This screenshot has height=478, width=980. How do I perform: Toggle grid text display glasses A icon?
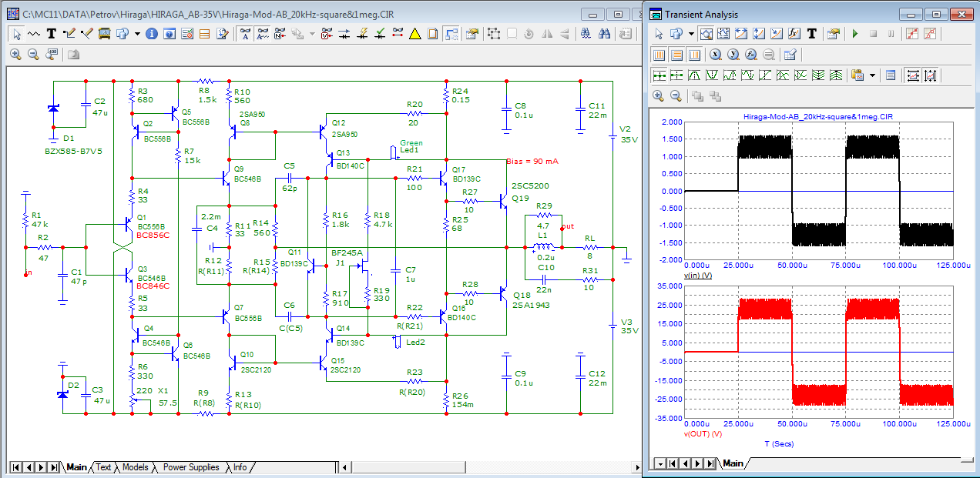[x=245, y=34]
